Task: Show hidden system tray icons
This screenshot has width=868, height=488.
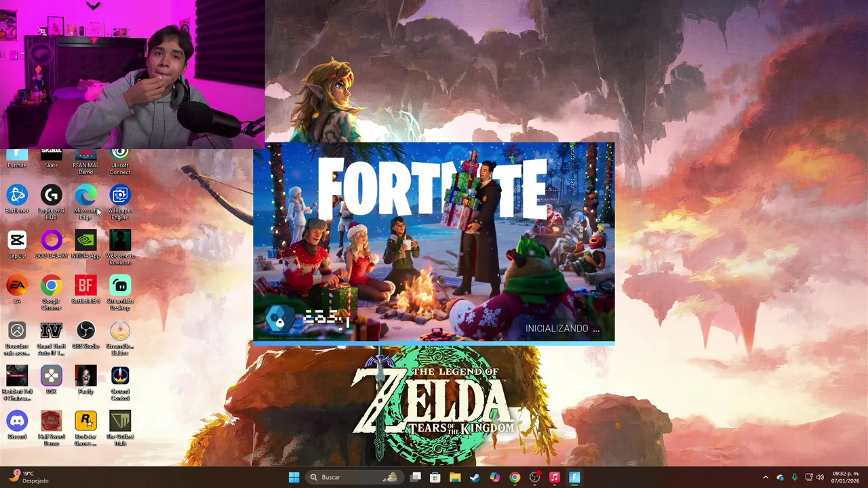Action: pyautogui.click(x=766, y=477)
